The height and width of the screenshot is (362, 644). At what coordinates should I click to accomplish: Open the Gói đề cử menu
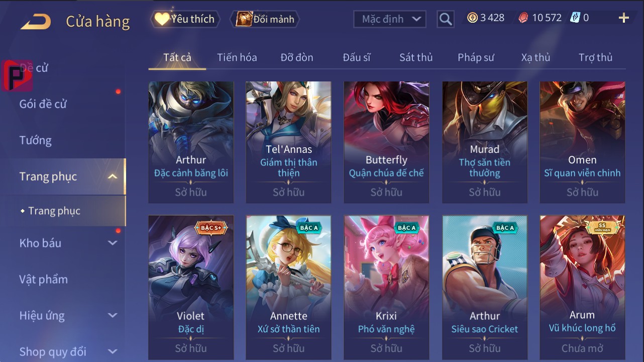[43, 104]
